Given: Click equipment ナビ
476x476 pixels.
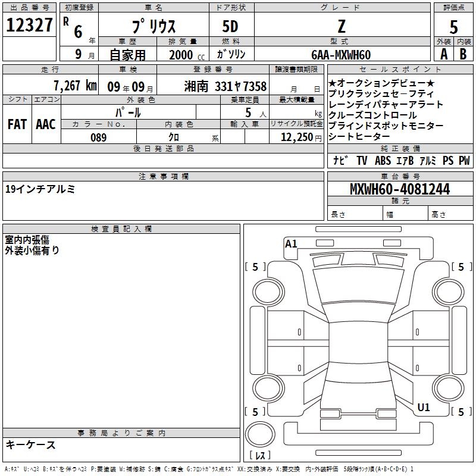Looking at the screenshot, I should coord(340,160).
